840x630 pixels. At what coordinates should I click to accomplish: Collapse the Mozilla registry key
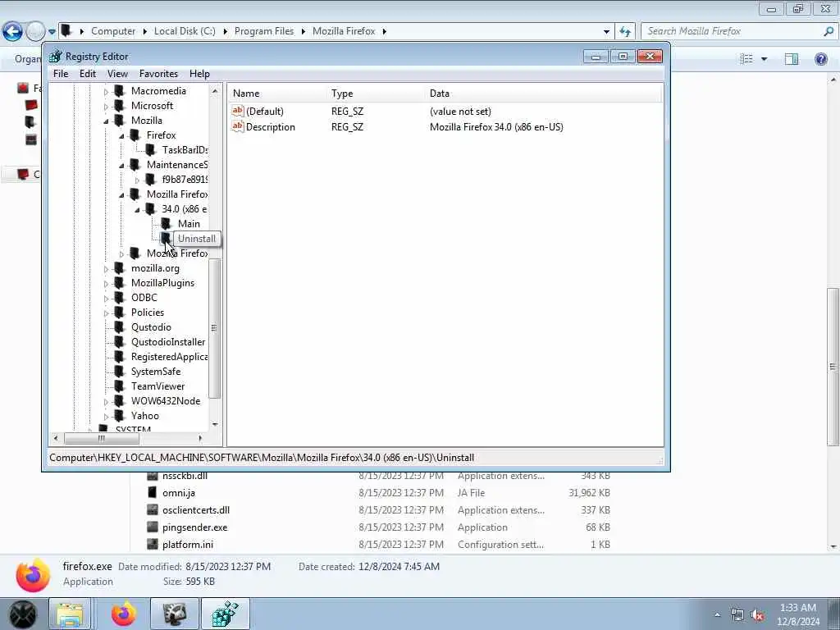coord(106,121)
